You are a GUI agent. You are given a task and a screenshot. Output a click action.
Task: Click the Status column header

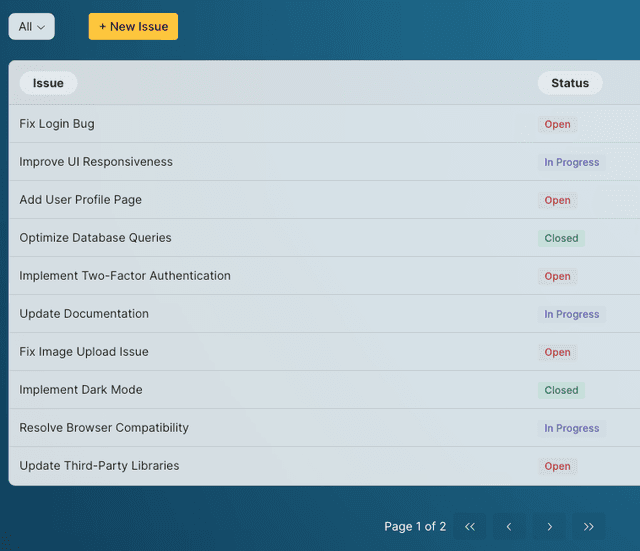pos(570,83)
